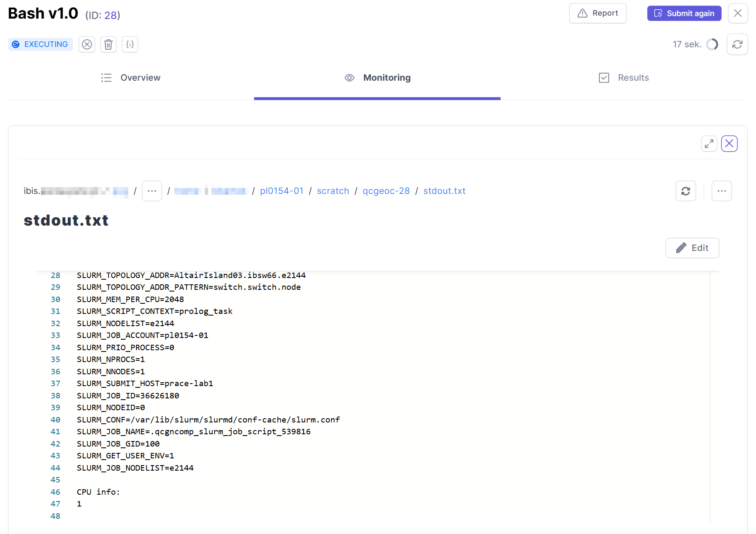Click line 43 SLURM_GET_USER_ENV=1
This screenshot has width=756, height=534.
125,456
